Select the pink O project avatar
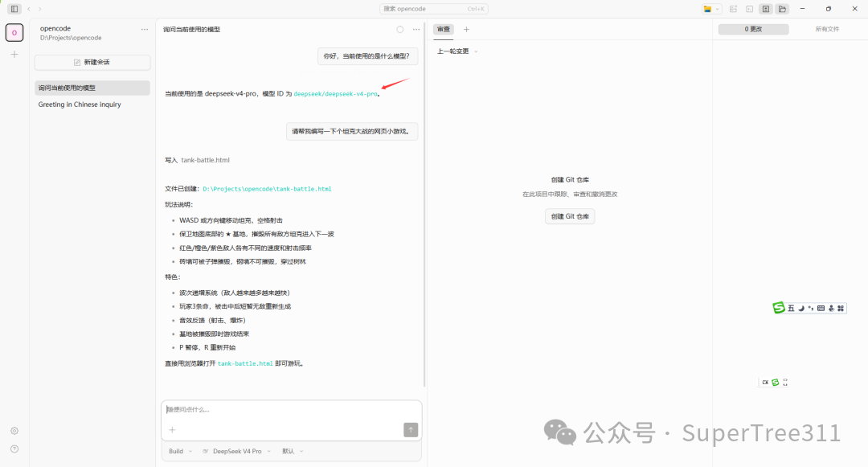The width and height of the screenshot is (868, 467). click(14, 33)
